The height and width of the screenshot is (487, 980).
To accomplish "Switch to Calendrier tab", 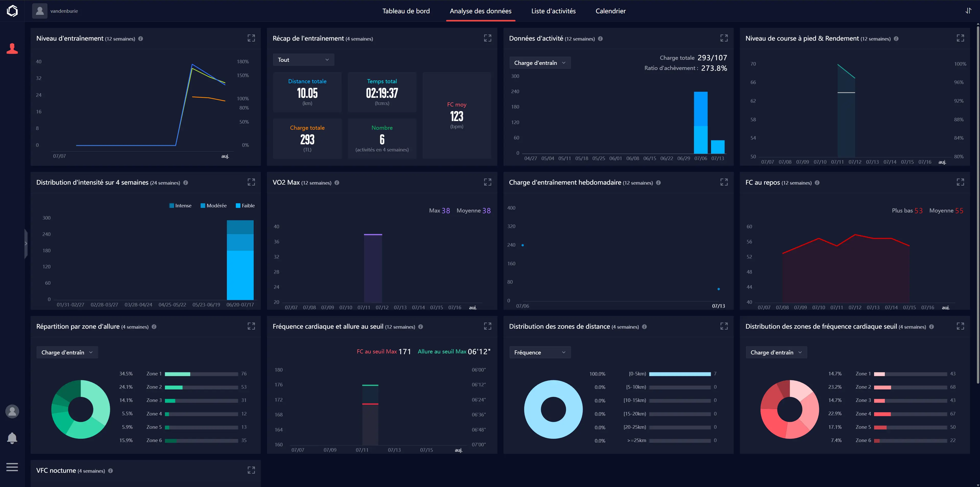I will (x=610, y=11).
